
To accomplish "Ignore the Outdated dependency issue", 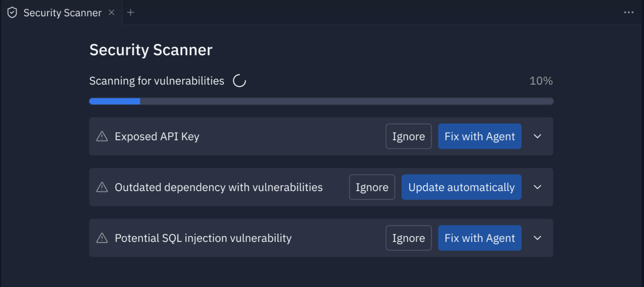I will point(372,187).
